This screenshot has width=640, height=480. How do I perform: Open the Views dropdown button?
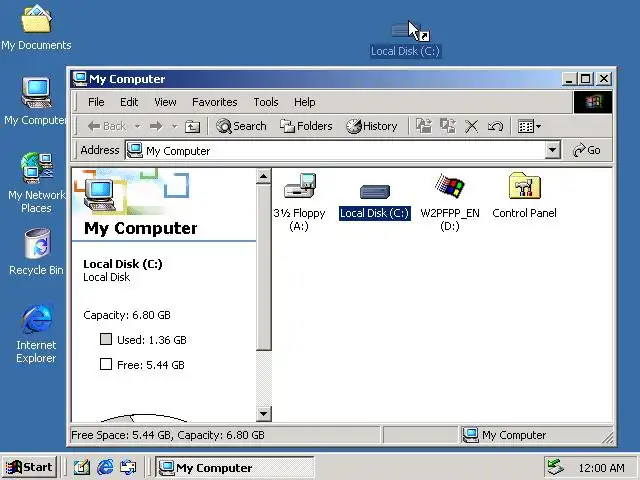(529, 126)
